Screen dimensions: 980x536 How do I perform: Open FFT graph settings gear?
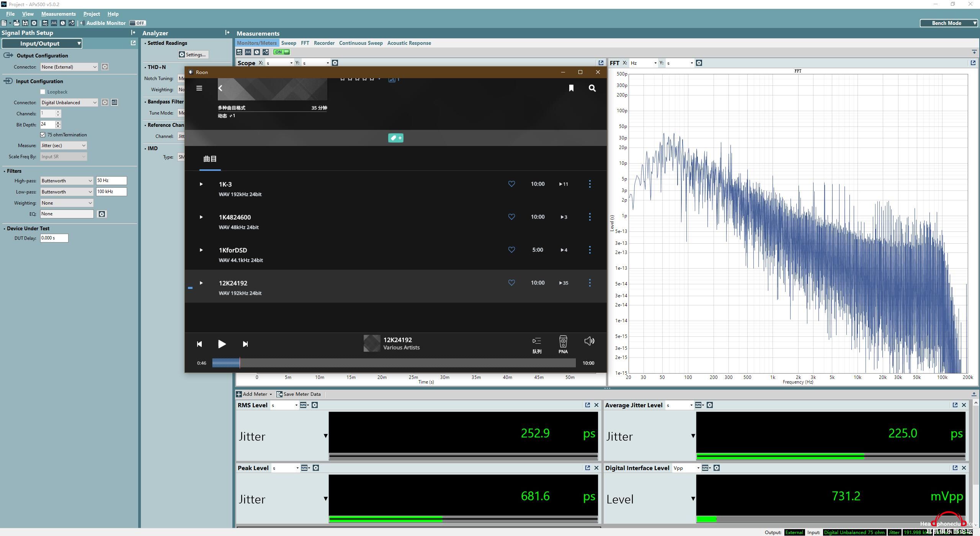pyautogui.click(x=699, y=63)
